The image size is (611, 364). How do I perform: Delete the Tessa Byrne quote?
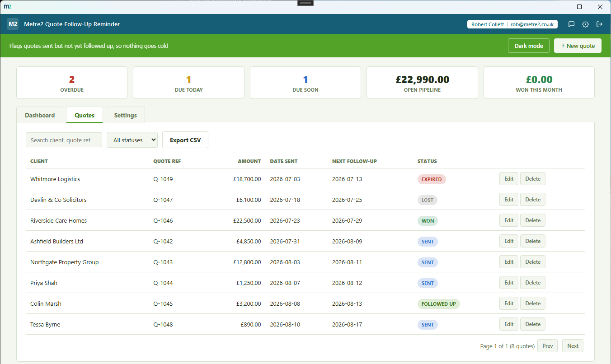click(x=533, y=324)
